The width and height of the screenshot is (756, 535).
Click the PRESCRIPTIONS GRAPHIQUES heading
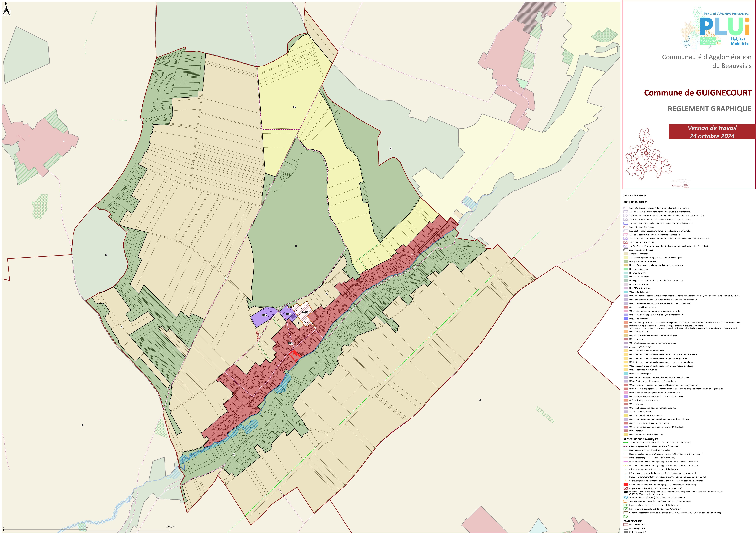click(x=641, y=439)
